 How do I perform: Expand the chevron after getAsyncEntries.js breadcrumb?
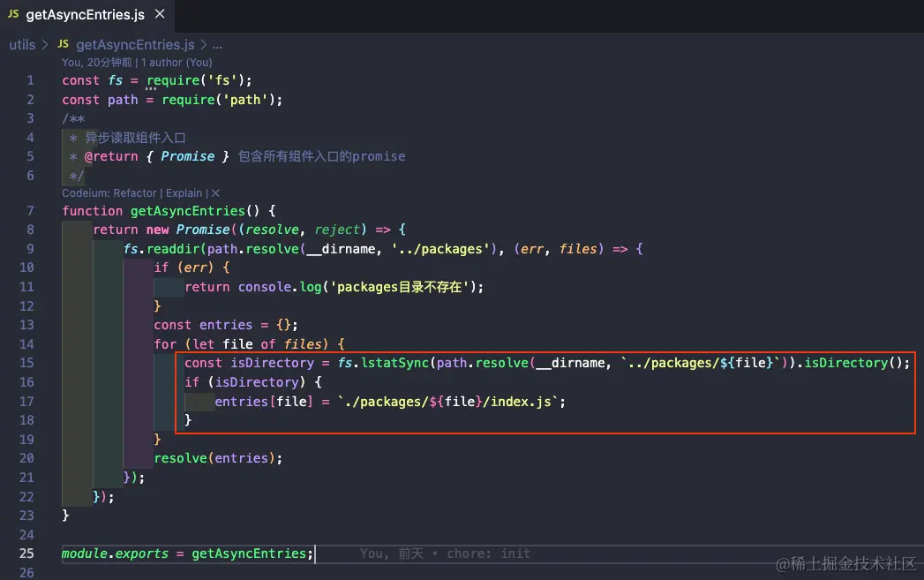pos(203,45)
